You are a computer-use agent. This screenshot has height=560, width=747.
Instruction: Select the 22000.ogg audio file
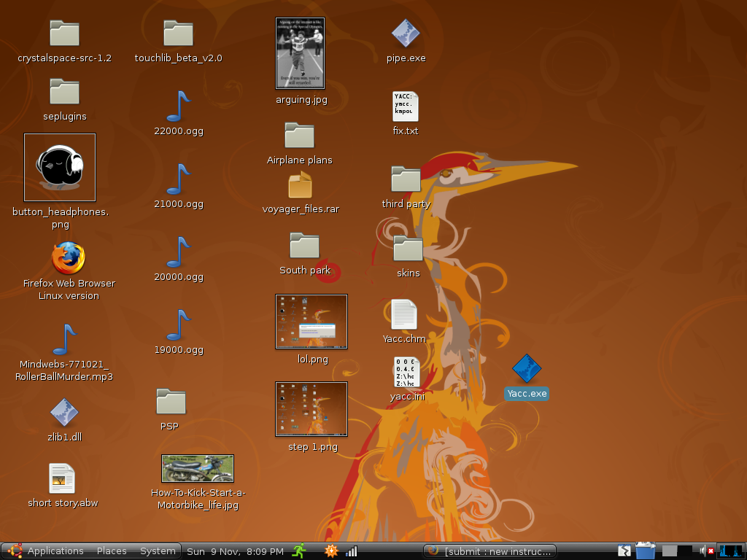[x=178, y=106]
